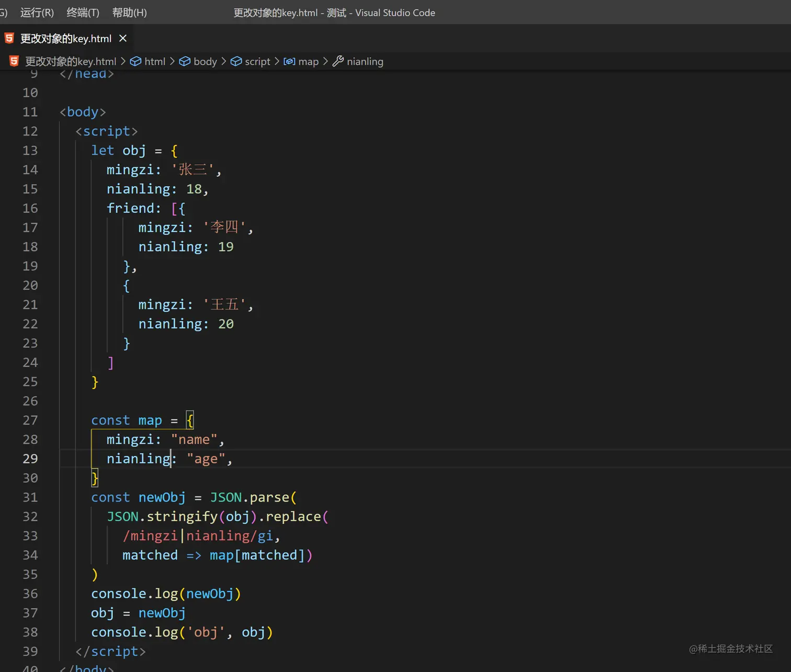Click the html cube icon in breadcrumbs
The image size is (791, 672).
click(x=135, y=61)
